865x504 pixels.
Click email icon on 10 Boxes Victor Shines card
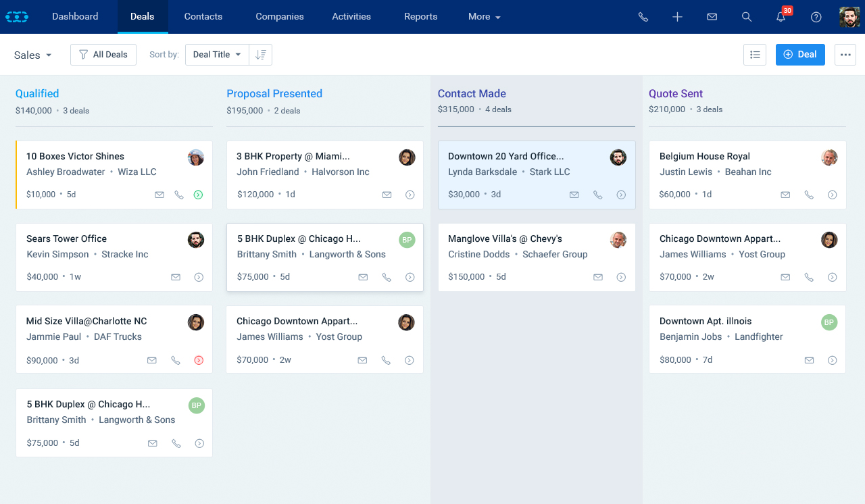[159, 195]
